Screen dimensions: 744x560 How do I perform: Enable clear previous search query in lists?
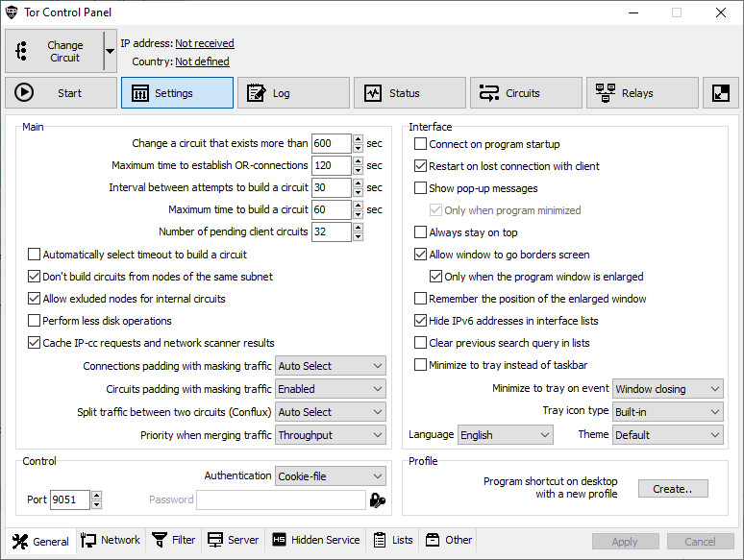coord(420,343)
